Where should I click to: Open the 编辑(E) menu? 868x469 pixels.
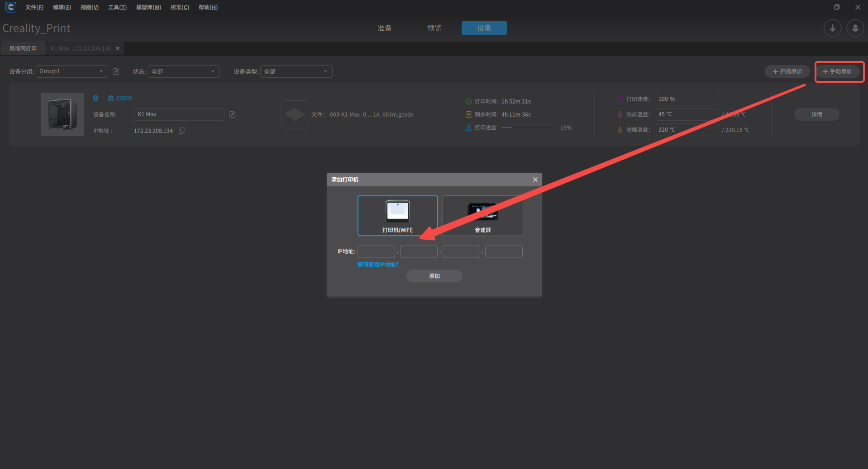point(62,7)
